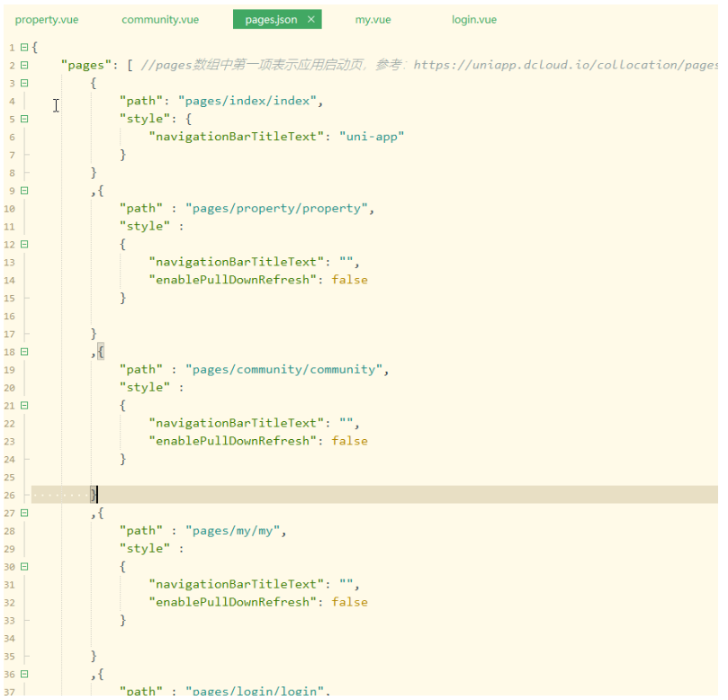
Task: Click the "pages/property/property" string
Action: click(x=277, y=209)
